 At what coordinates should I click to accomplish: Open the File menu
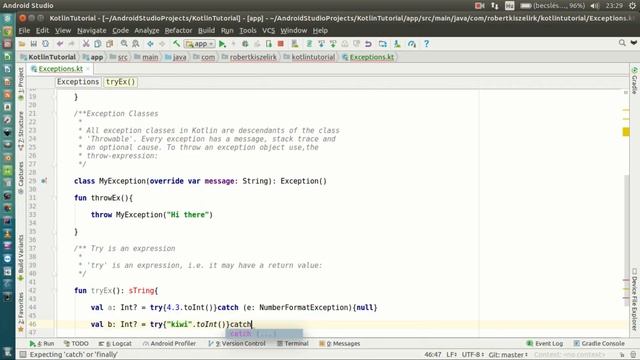pyautogui.click(x=24, y=31)
